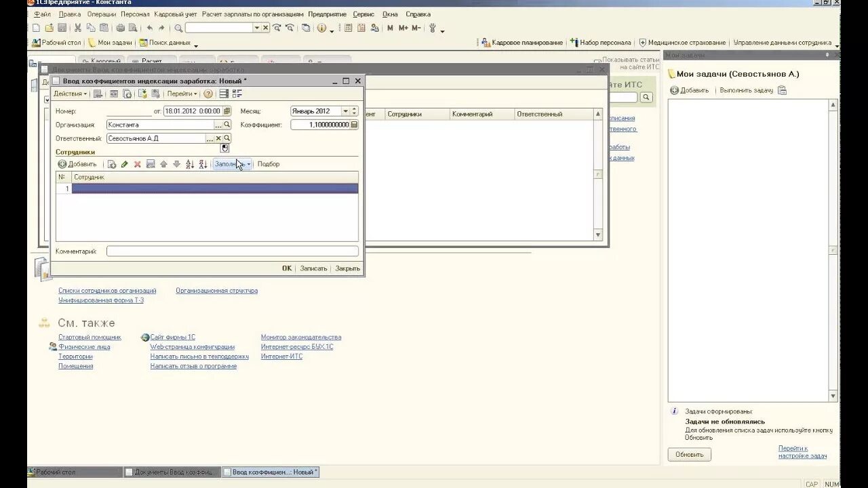Click the Месяц up/down stepper

coord(354,111)
